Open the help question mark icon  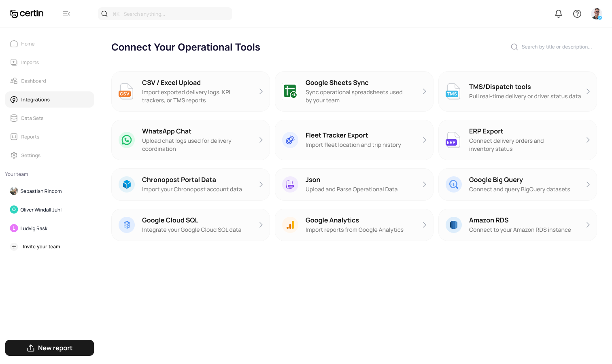click(x=577, y=14)
